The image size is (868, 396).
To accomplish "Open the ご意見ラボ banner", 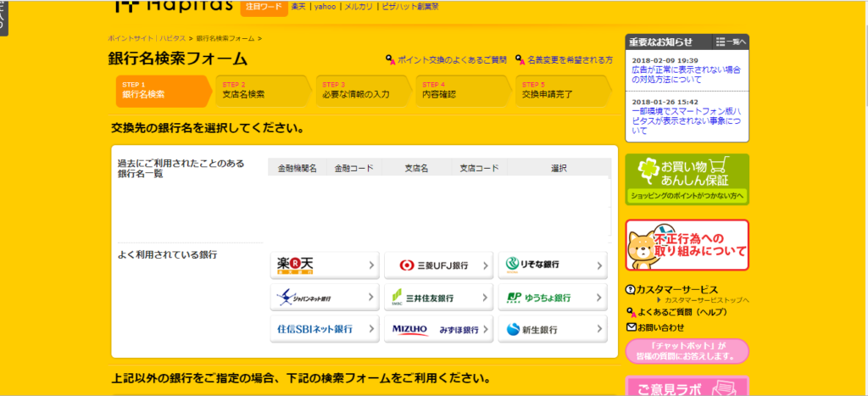I will click(x=687, y=386).
